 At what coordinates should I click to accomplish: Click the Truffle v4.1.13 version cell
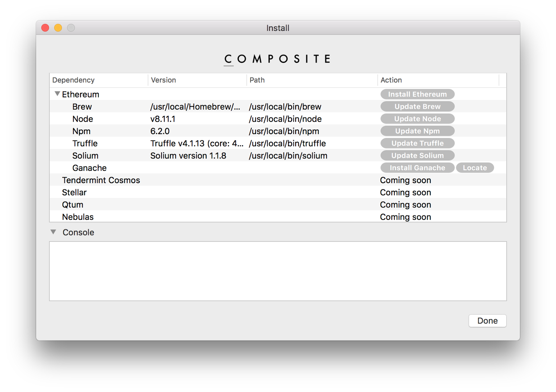(x=197, y=144)
